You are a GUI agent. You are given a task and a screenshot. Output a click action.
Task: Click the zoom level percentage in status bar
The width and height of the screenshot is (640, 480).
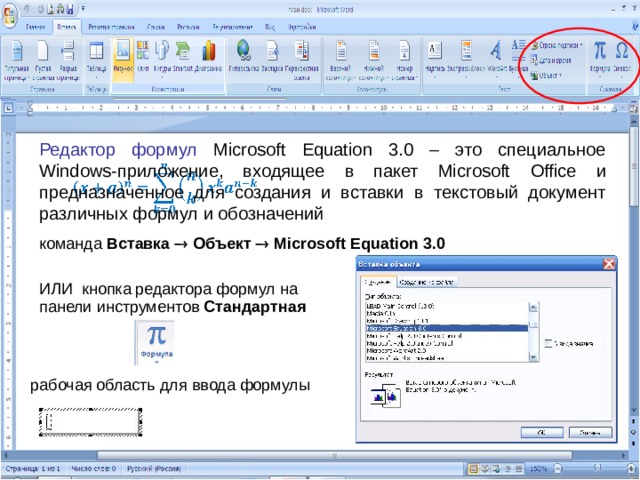538,469
